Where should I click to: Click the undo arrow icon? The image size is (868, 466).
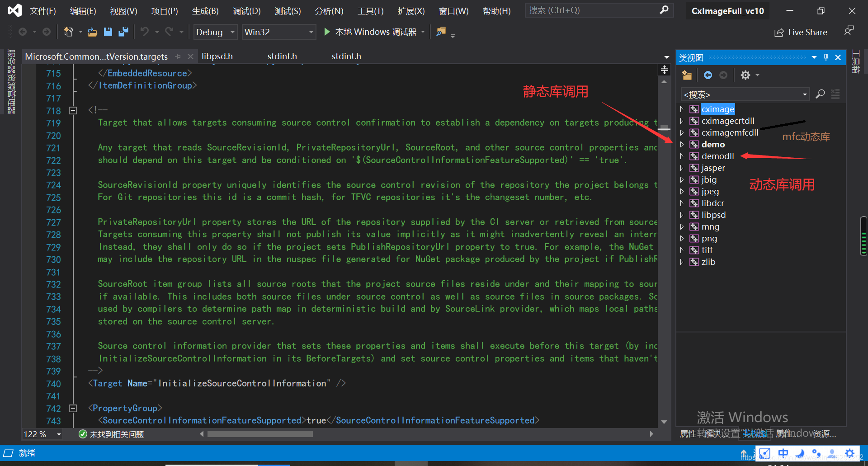pos(145,32)
